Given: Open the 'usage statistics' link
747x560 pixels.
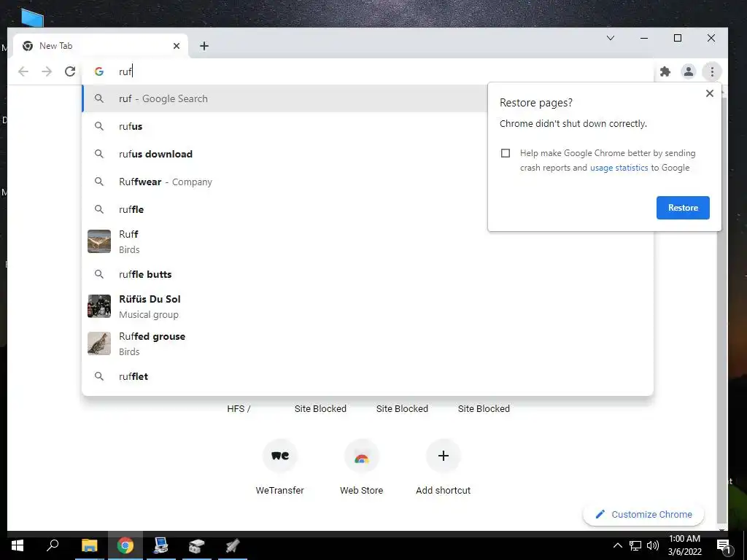Looking at the screenshot, I should [619, 168].
